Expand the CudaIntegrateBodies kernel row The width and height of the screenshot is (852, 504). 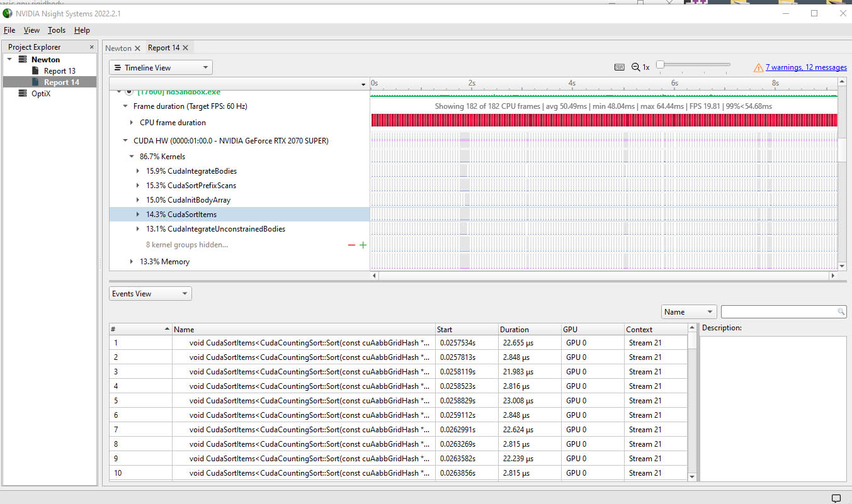[x=139, y=171]
